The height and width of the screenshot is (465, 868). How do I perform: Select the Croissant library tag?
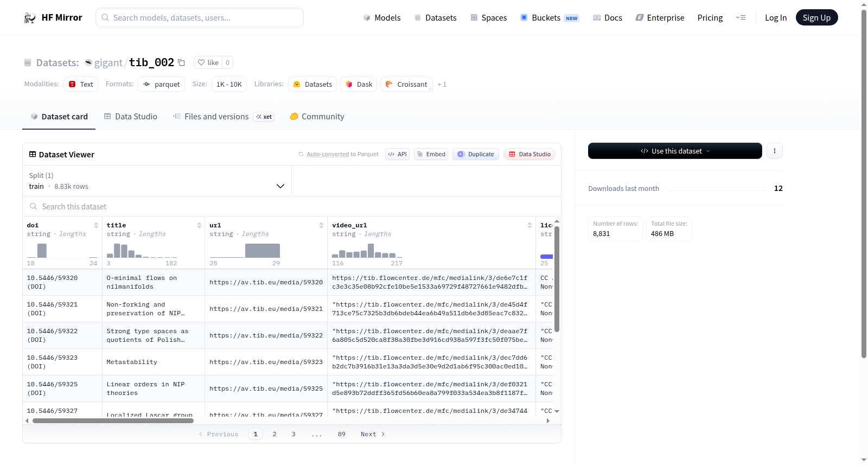(406, 84)
